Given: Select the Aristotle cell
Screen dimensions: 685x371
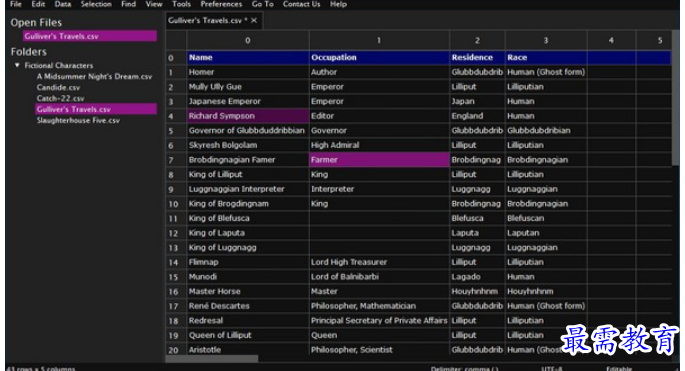Looking at the screenshot, I should (x=248, y=350).
